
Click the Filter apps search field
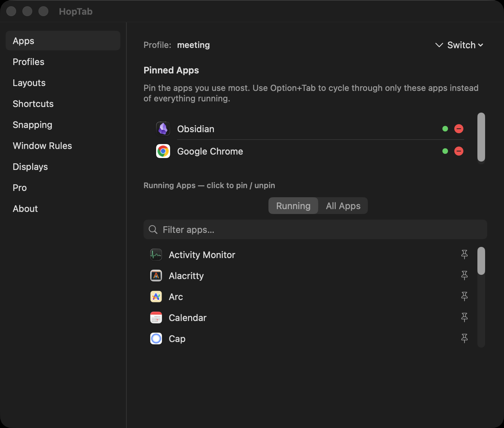coord(315,229)
